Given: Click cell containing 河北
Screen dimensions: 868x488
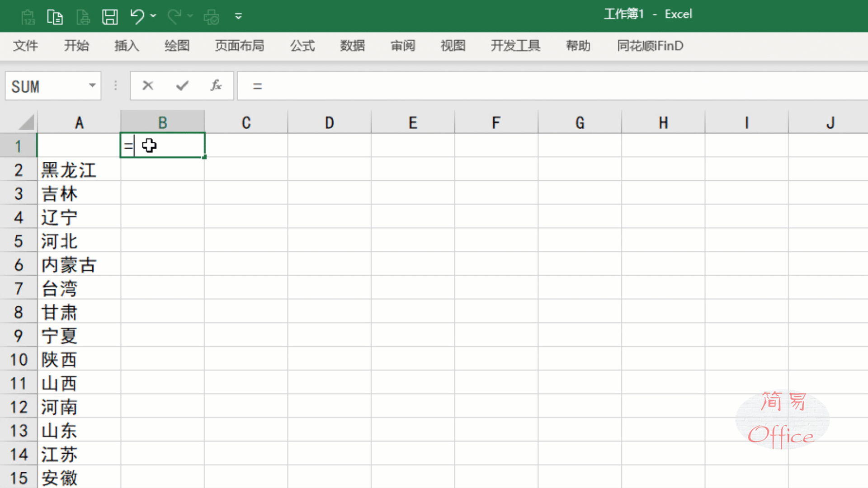Looking at the screenshot, I should click(x=79, y=240).
